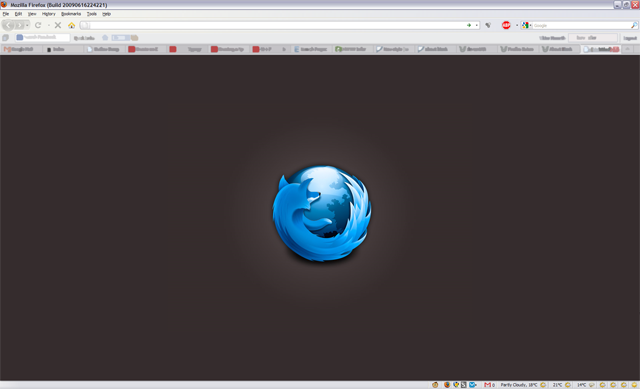Reload the current page
This screenshot has height=389, width=640.
[x=38, y=25]
